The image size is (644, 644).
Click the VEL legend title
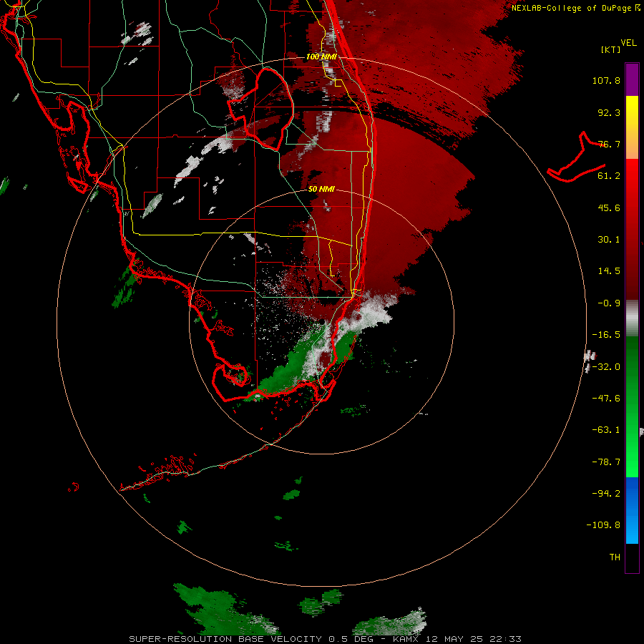628,43
